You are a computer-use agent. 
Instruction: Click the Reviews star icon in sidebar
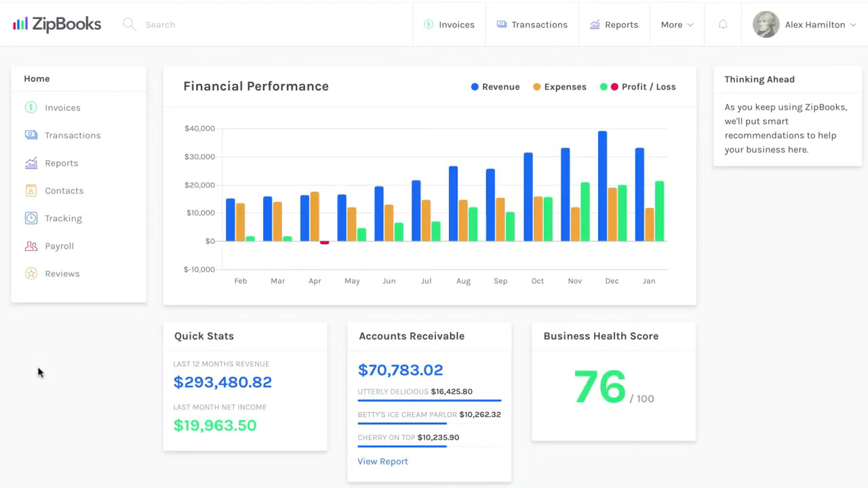tap(31, 274)
